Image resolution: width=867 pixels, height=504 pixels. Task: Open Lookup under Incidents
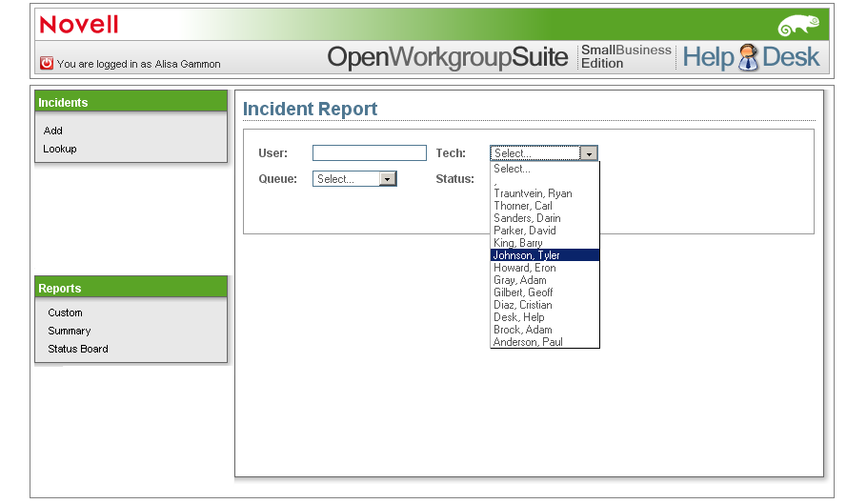click(60, 149)
